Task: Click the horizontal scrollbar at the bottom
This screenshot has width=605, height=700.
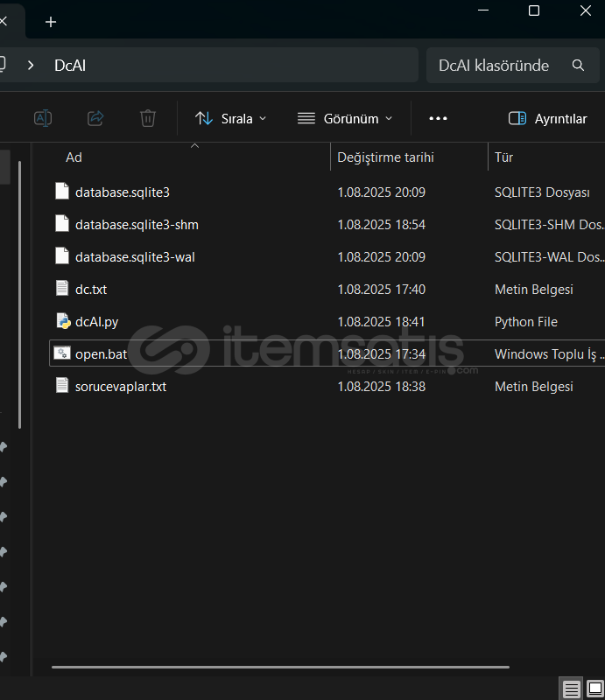Action: tap(280, 667)
